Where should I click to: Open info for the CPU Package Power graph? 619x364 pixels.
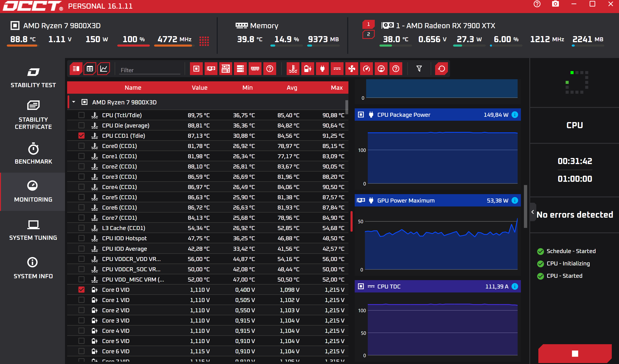point(515,115)
